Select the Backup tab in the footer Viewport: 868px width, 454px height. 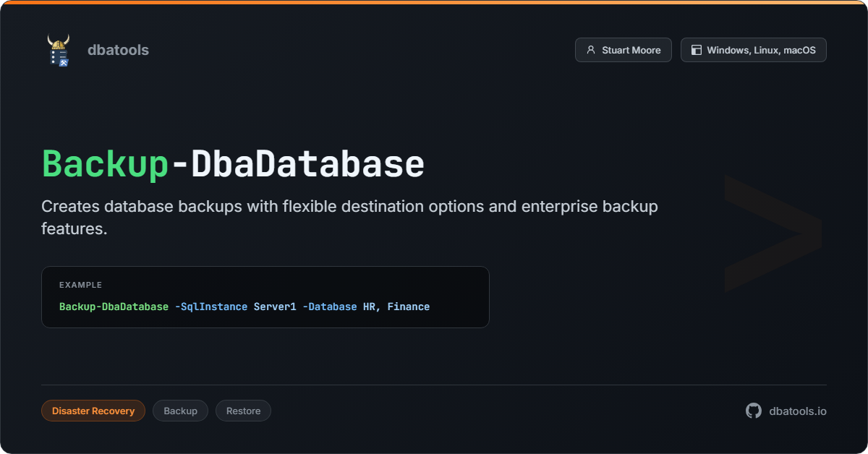point(180,411)
